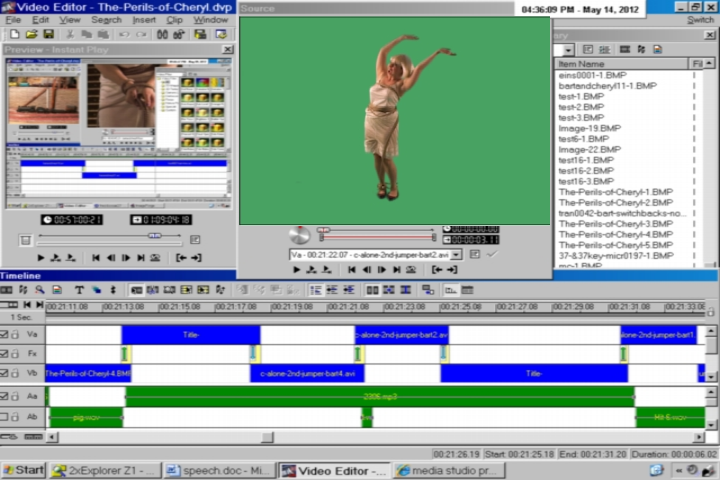Click the Find Next binoculars icon
Viewport: 720px width, 480px height.
[x=179, y=34]
